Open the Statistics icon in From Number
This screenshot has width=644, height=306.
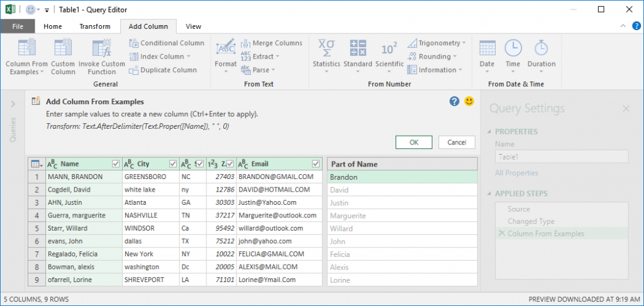(326, 48)
